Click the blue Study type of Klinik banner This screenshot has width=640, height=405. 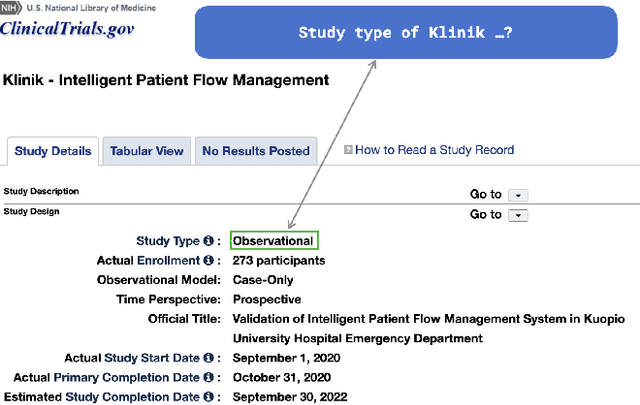406,32
